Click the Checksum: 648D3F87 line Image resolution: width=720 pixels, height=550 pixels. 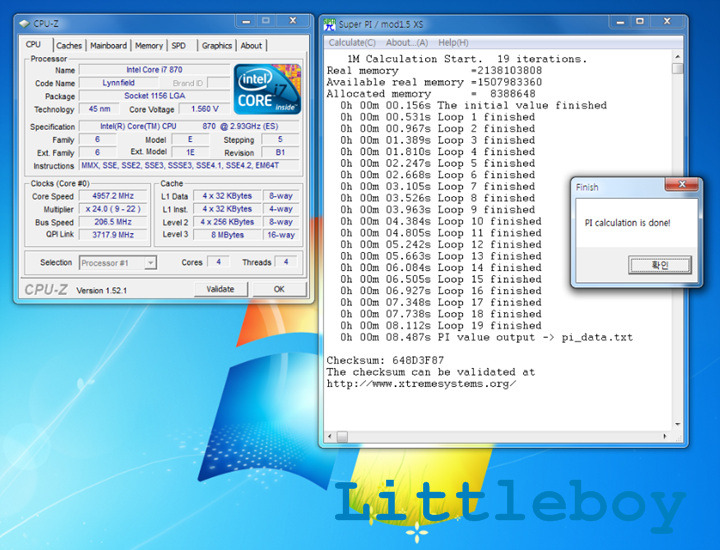385,360
